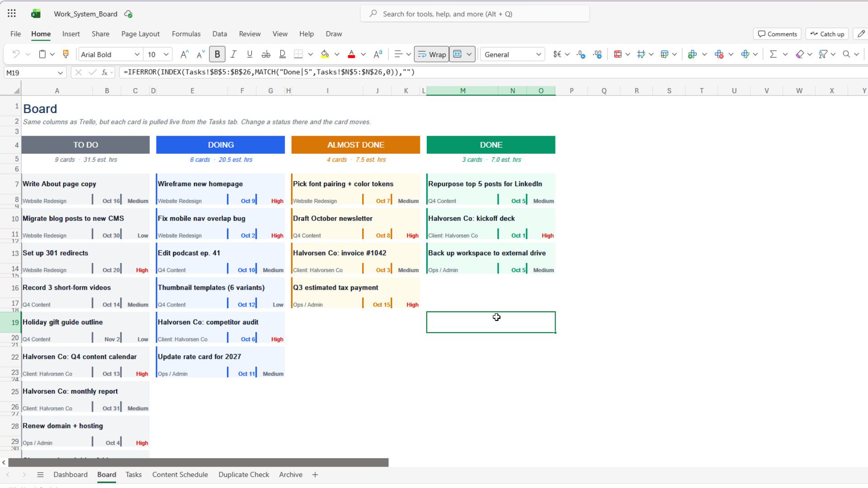Screen dimensions: 868x488
Task: Open the app launcher grid
Action: [x=12, y=14]
